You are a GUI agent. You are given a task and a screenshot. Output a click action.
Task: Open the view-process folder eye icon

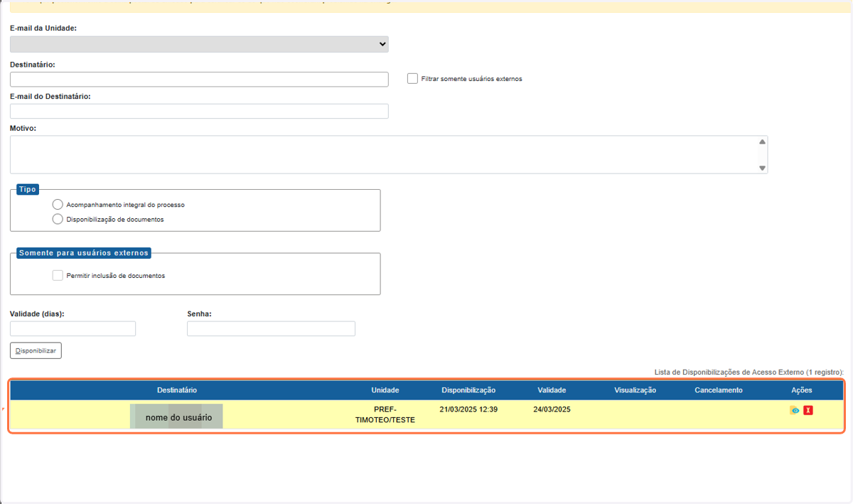[795, 410]
